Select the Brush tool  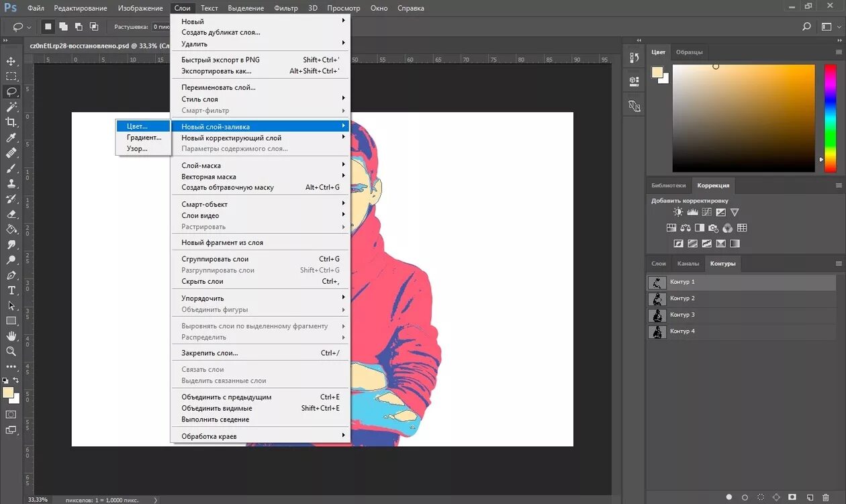pyautogui.click(x=11, y=168)
